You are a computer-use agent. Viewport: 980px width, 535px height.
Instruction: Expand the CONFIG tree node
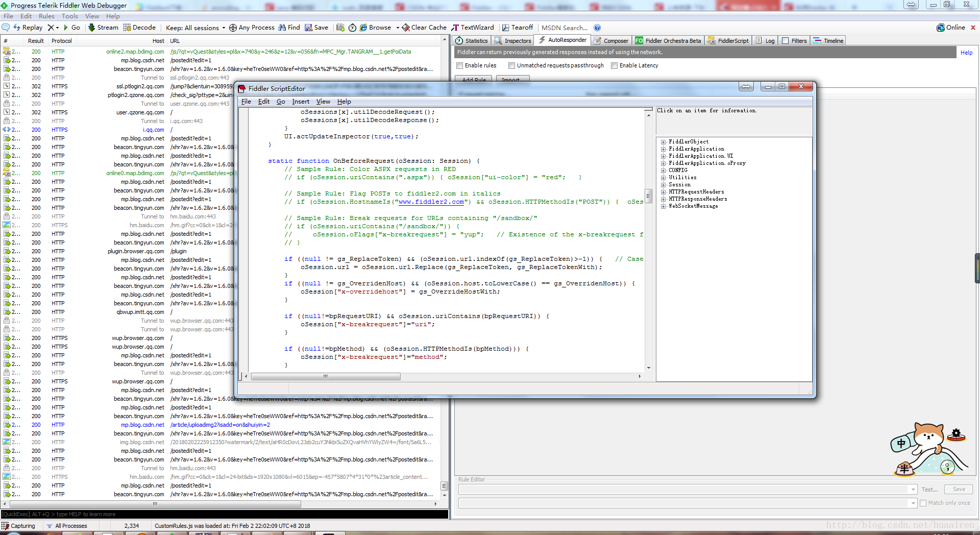[x=664, y=171]
